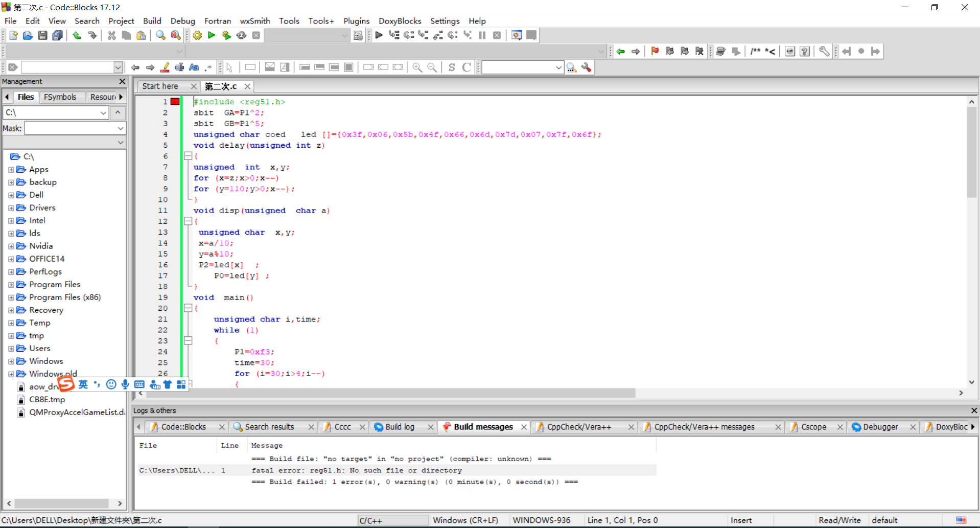Viewport: 980px width, 528px height.
Task: Click the C/C++ language status field
Action: (393, 520)
